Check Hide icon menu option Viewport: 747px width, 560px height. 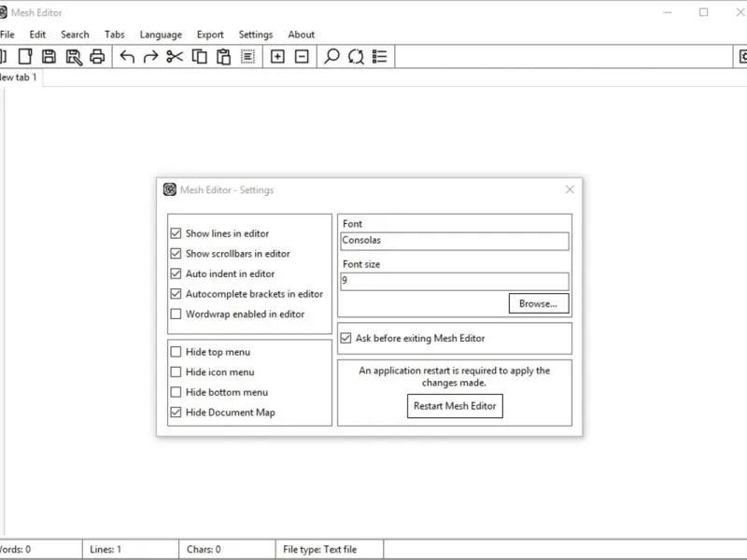176,371
